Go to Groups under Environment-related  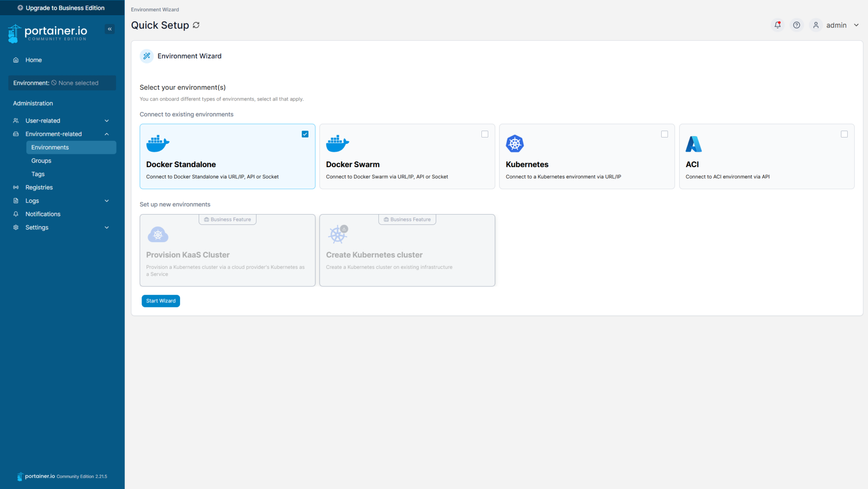pyautogui.click(x=41, y=161)
